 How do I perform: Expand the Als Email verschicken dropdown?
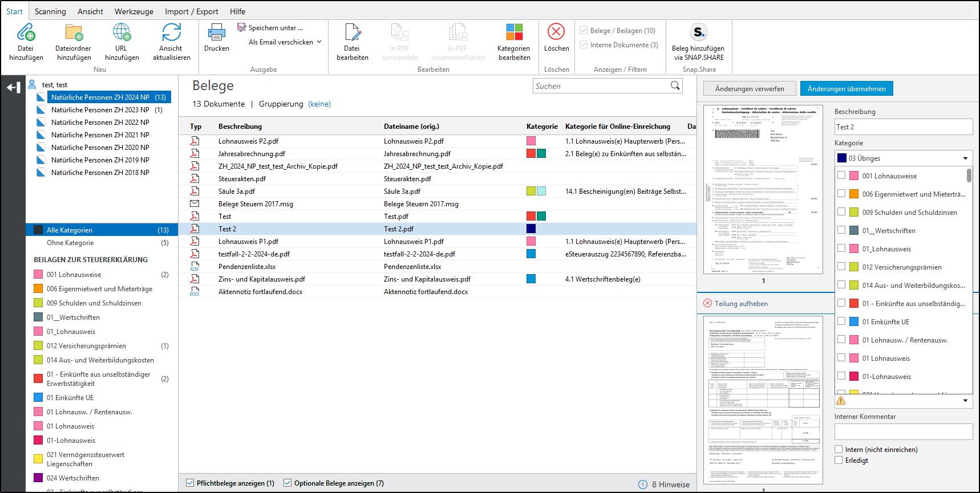(319, 42)
